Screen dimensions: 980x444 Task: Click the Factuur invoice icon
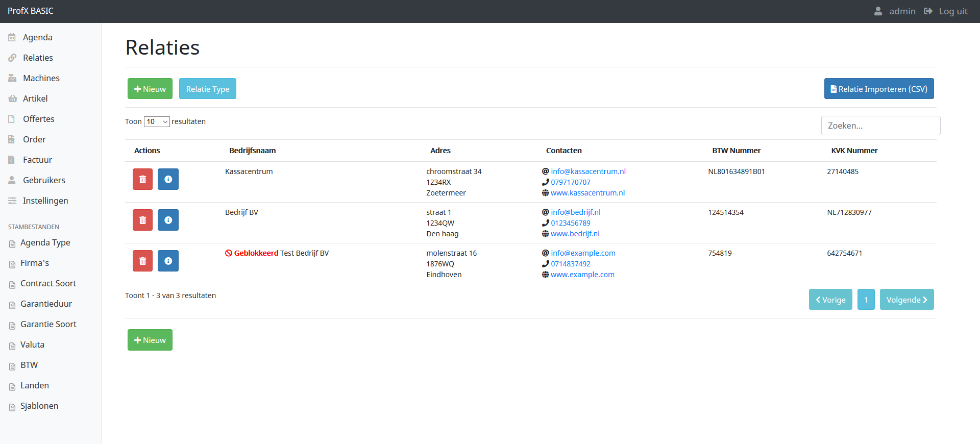[11, 160]
